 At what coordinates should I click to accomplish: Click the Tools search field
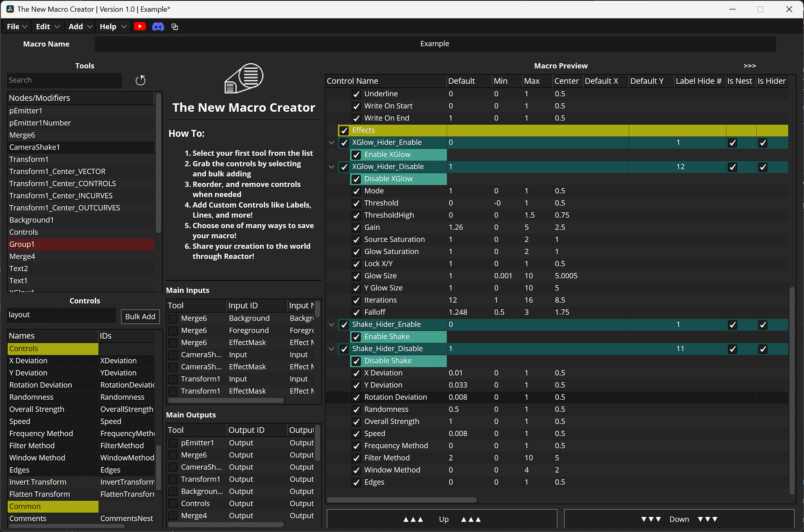(x=64, y=80)
